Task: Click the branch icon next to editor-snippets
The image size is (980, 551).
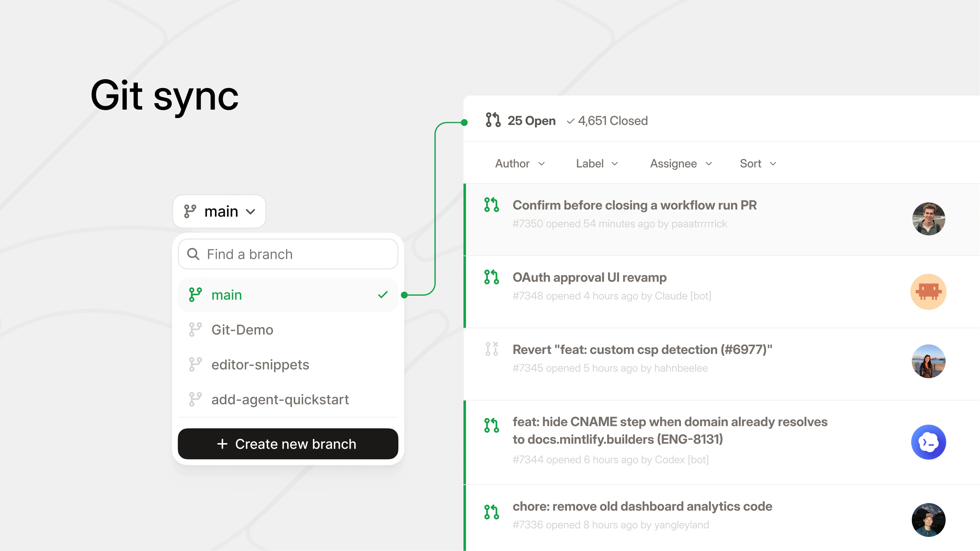Action: (195, 364)
